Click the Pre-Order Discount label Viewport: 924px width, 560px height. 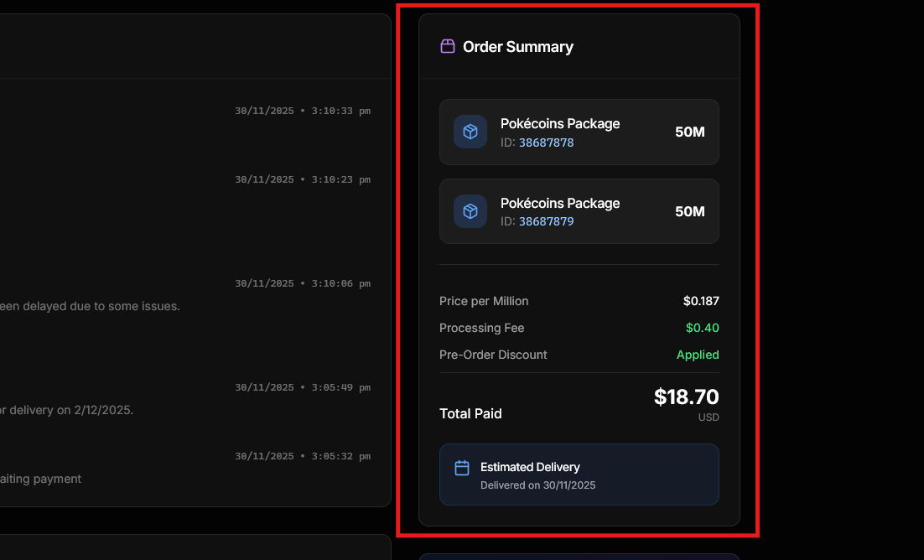click(x=493, y=355)
